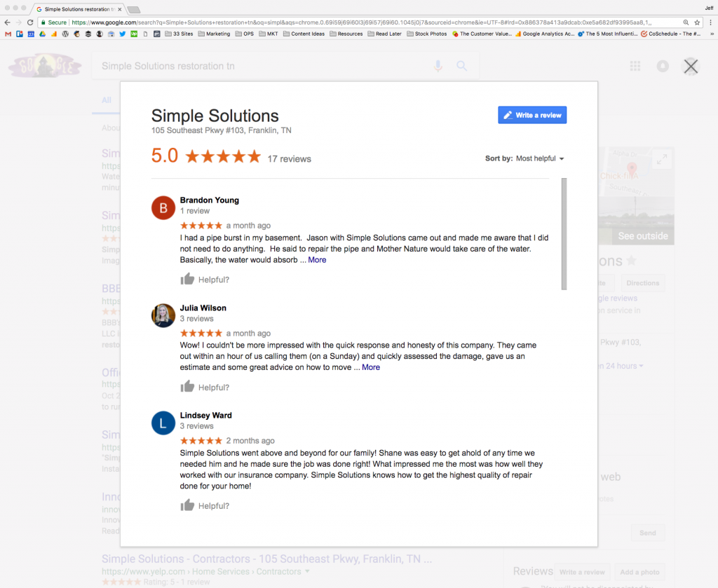Open The 5 Most Influenti... bookmark

click(608, 34)
